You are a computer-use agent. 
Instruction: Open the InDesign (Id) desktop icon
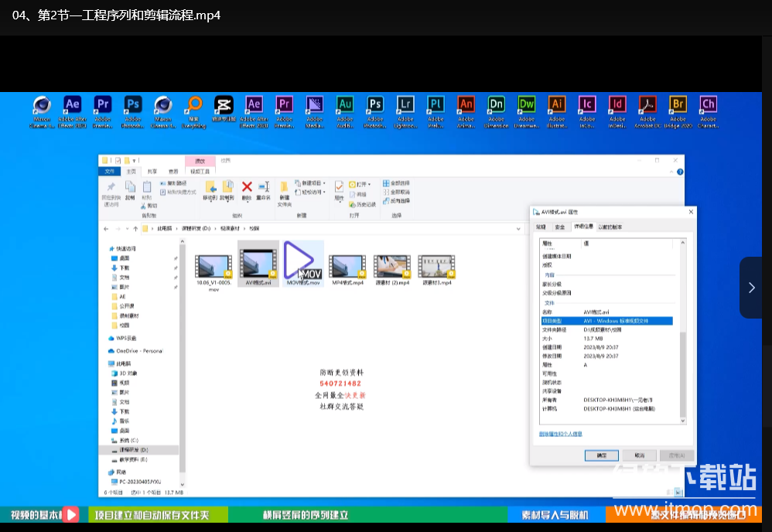click(x=617, y=105)
